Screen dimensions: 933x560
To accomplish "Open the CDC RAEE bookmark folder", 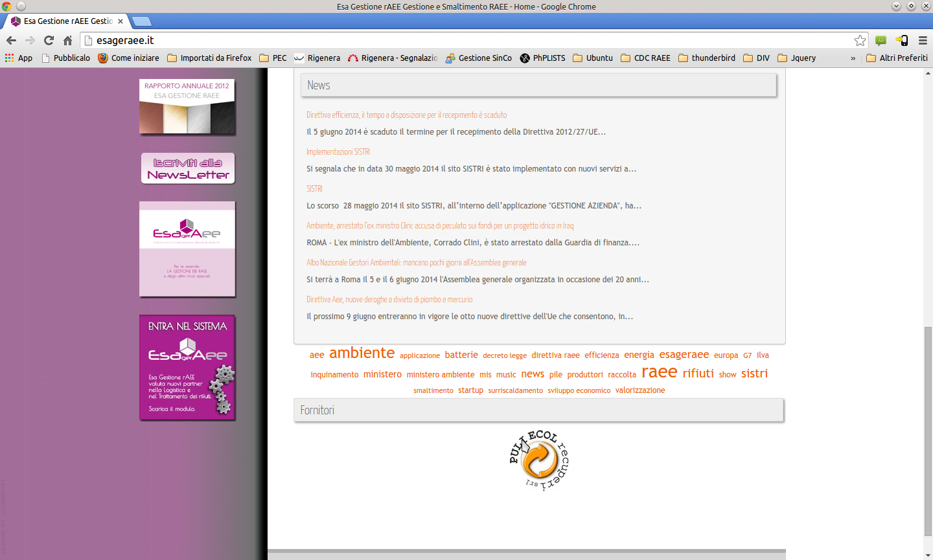I will (645, 58).
